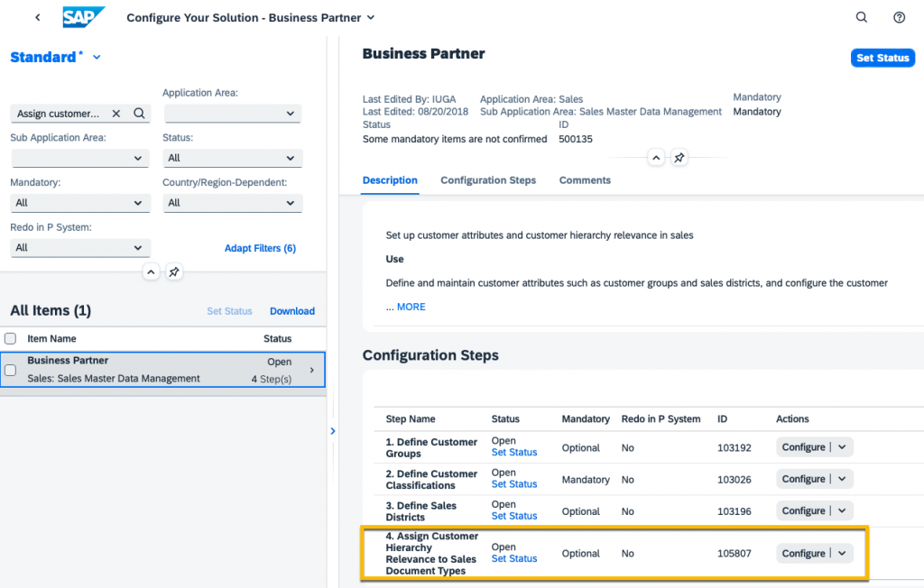Open the Adapt Filters (6) link

tap(260, 248)
